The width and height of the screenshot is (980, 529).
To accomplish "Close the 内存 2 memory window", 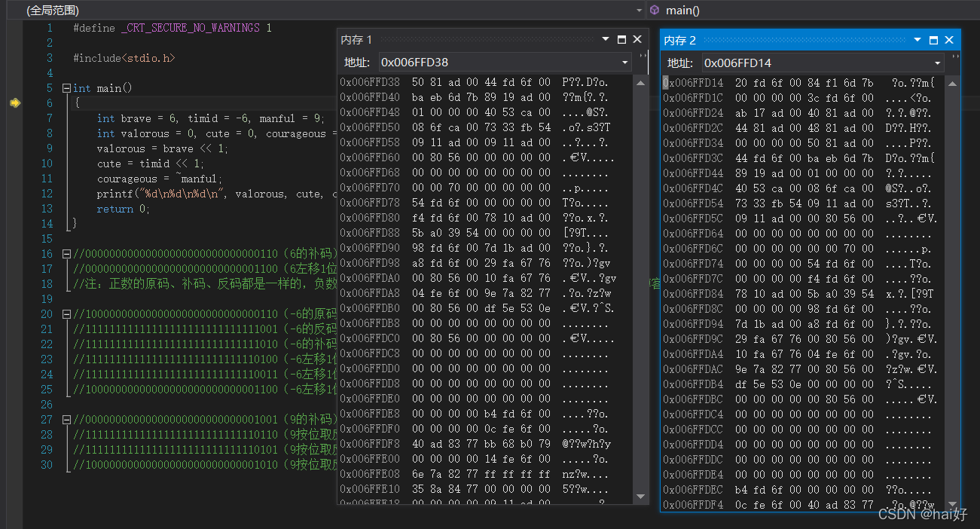I will [x=949, y=40].
